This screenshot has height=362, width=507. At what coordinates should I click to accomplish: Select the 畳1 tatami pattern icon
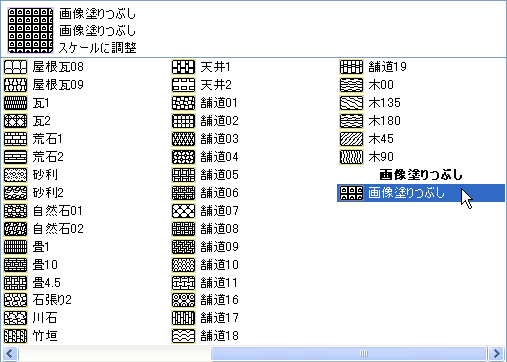15,247
